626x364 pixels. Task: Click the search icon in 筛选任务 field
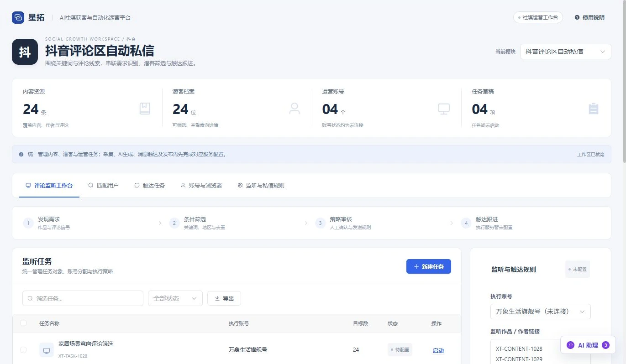click(x=30, y=298)
